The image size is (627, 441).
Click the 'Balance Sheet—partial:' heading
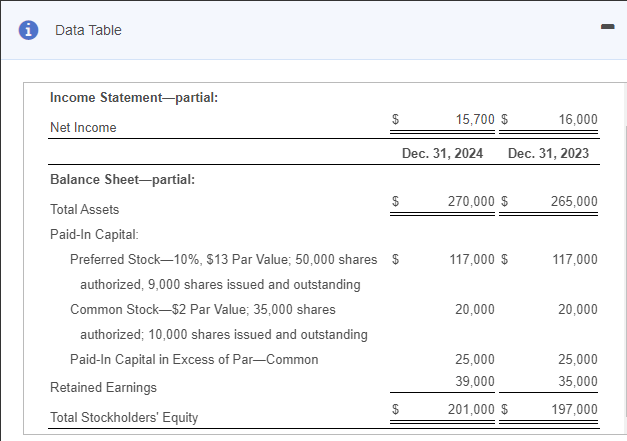coord(122,179)
